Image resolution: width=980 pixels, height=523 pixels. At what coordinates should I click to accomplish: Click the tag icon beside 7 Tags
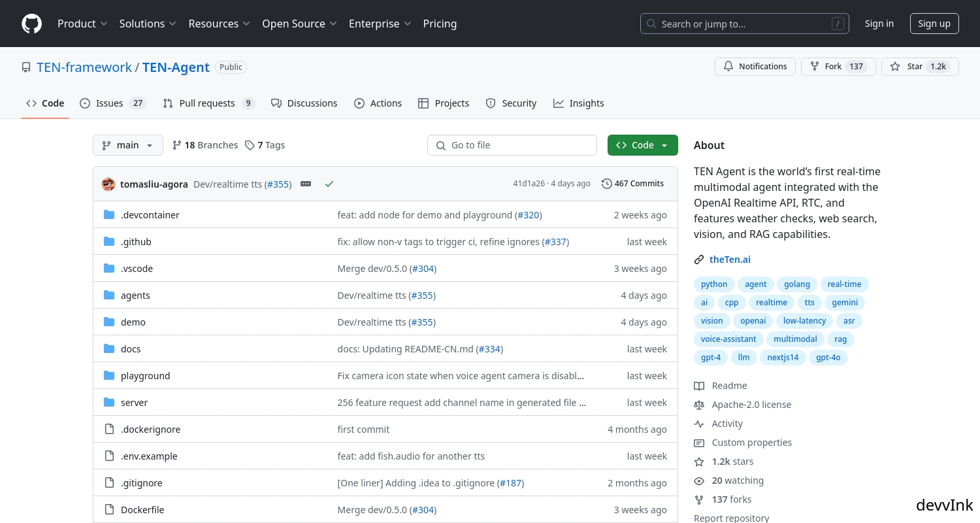250,145
